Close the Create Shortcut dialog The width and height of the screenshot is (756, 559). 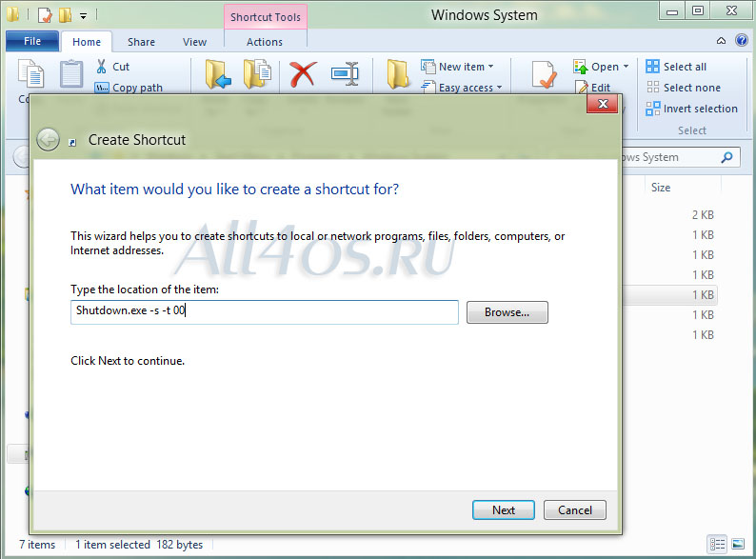click(x=602, y=104)
